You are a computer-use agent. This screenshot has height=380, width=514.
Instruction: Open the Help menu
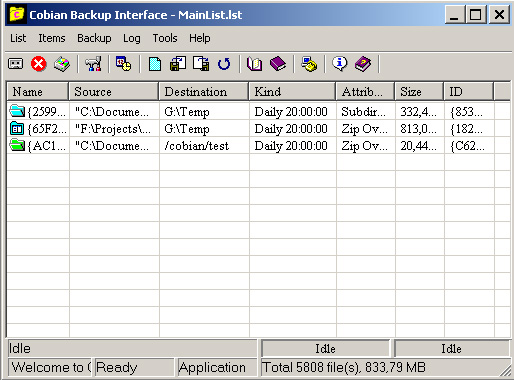pyautogui.click(x=200, y=38)
